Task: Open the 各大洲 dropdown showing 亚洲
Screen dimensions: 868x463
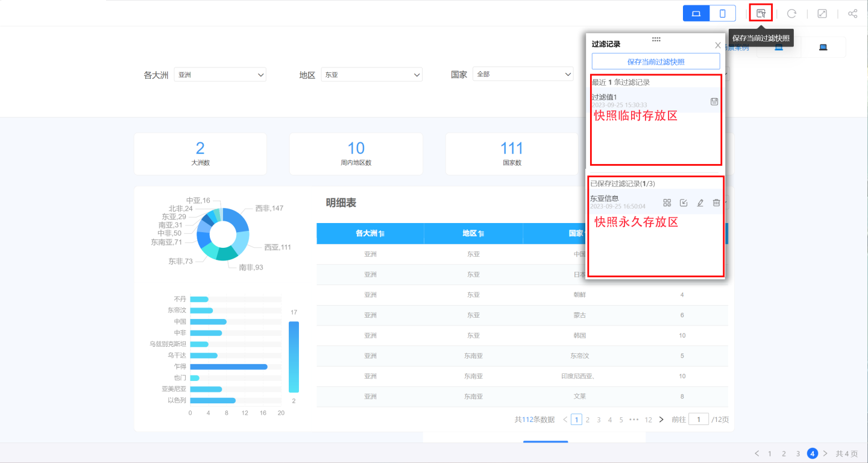Action: (x=220, y=75)
